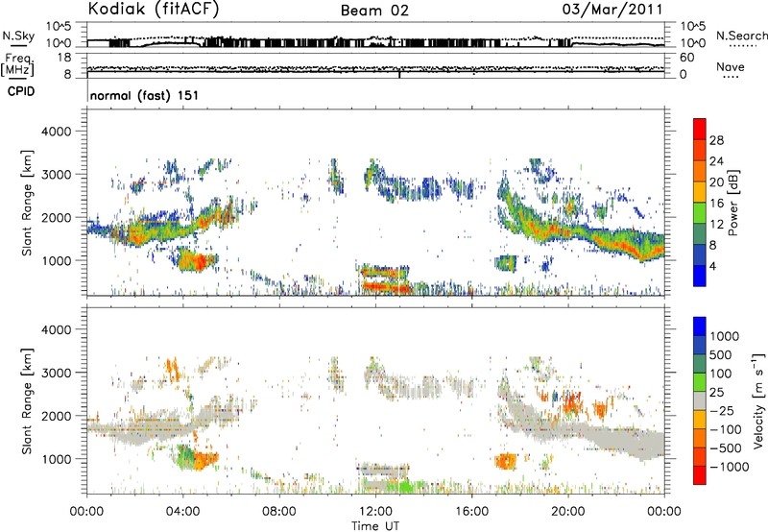Viewport: 768px width, 532px height.
Task: Click the '2000' tick of the power panel
Action: [x=56, y=217]
